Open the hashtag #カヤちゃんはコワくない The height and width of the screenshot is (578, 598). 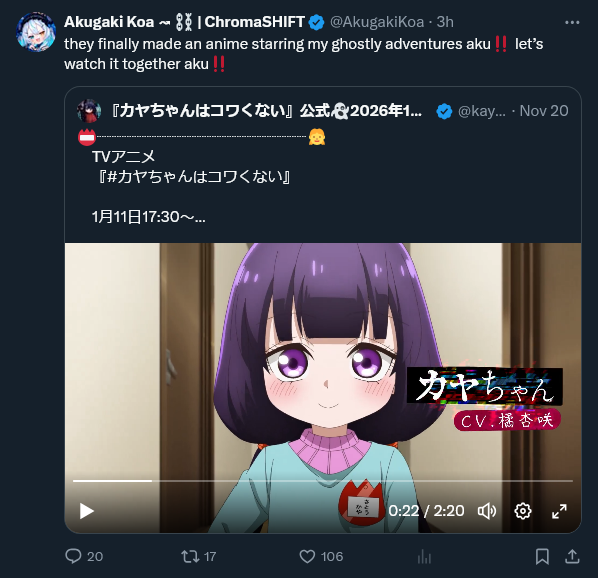195,177
